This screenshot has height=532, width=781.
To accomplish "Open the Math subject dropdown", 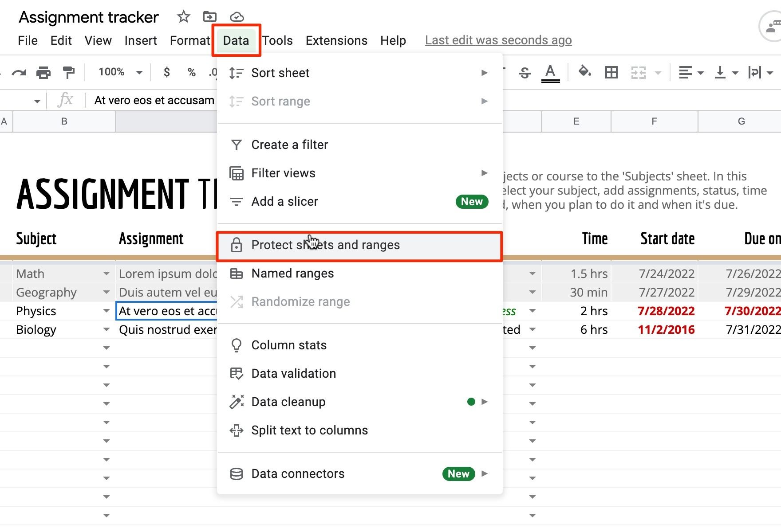I will click(x=106, y=274).
